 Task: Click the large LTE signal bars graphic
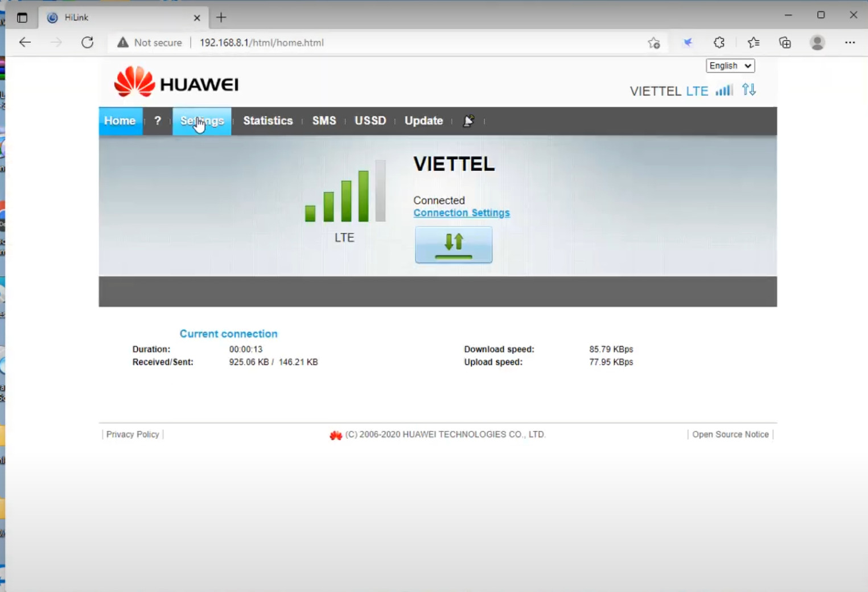(x=345, y=191)
